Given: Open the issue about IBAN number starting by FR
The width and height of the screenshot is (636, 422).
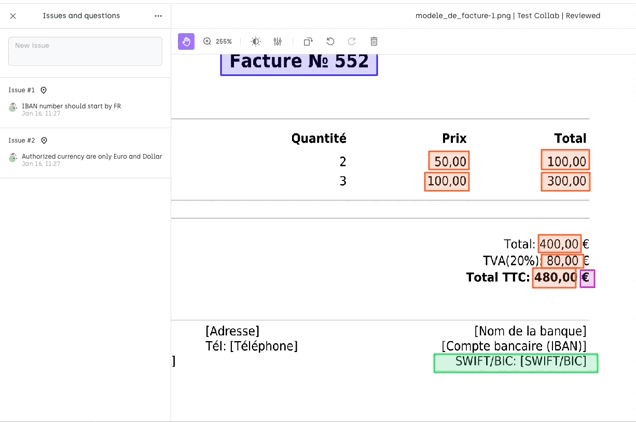Looking at the screenshot, I should pos(71,106).
